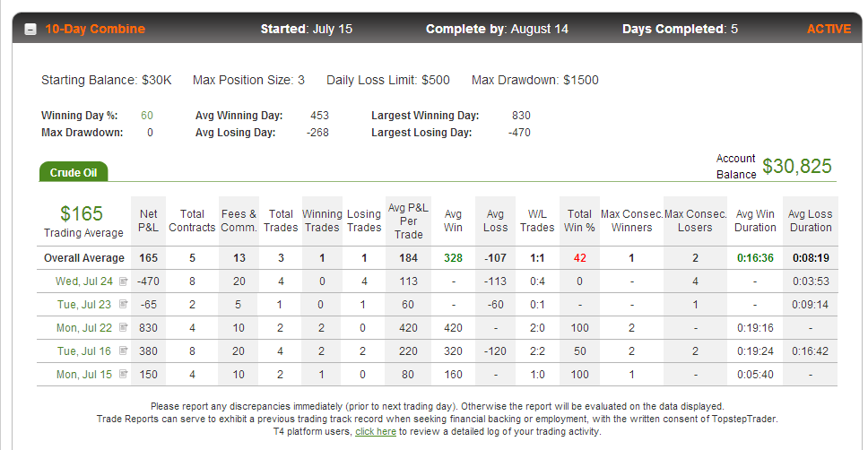868x450 pixels.
Task: Open the Mon, Jul 22 day link
Action: point(84,328)
